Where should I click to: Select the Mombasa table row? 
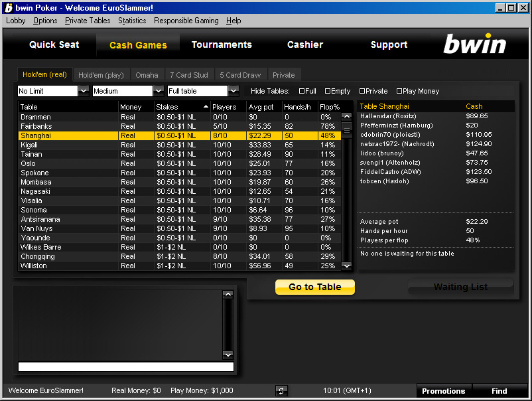[x=180, y=182]
